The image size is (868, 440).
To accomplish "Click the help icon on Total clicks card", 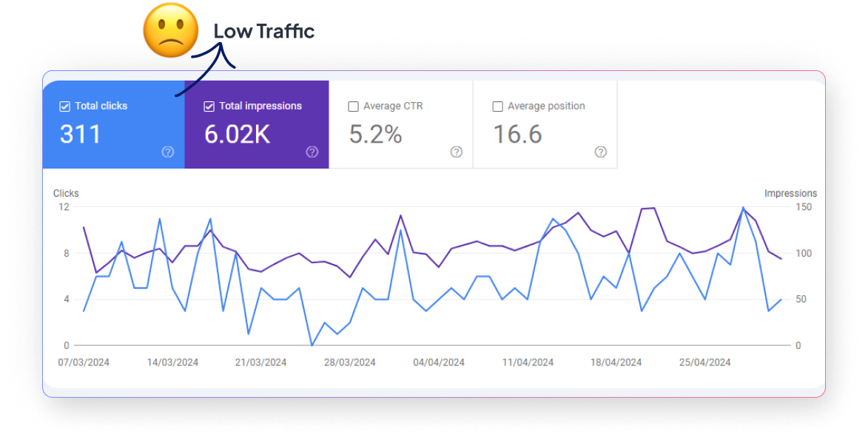I will point(168,152).
